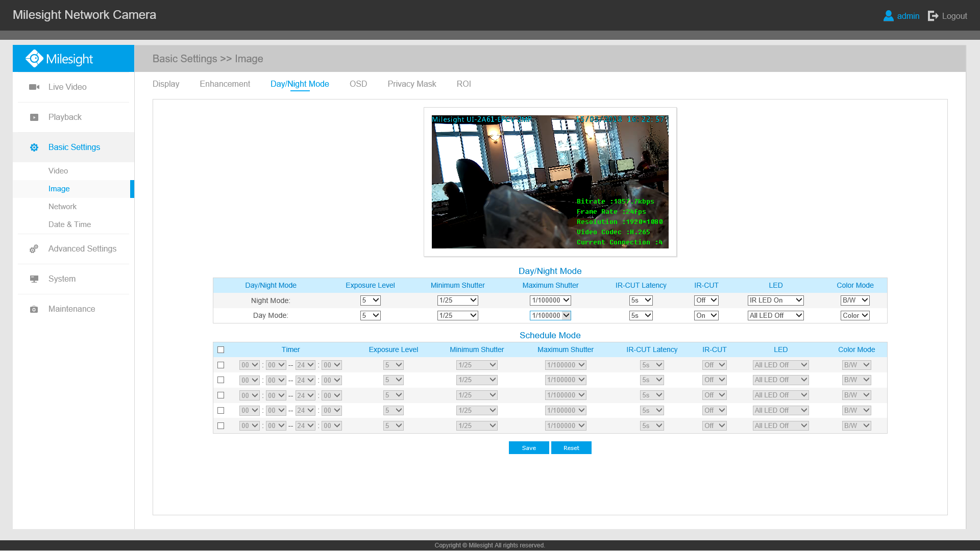Click the Playback play icon
The image size is (980, 551).
point(34,117)
